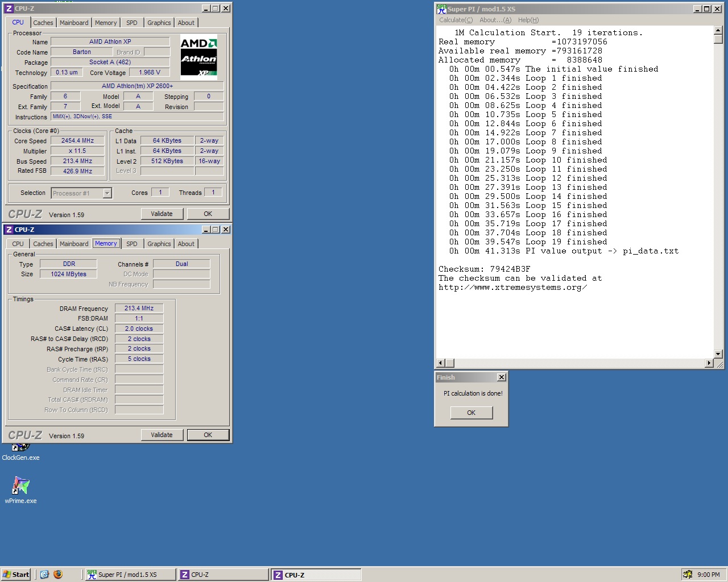Open Caches tab in top CPU-Z window
The image size is (728, 582).
43,23
